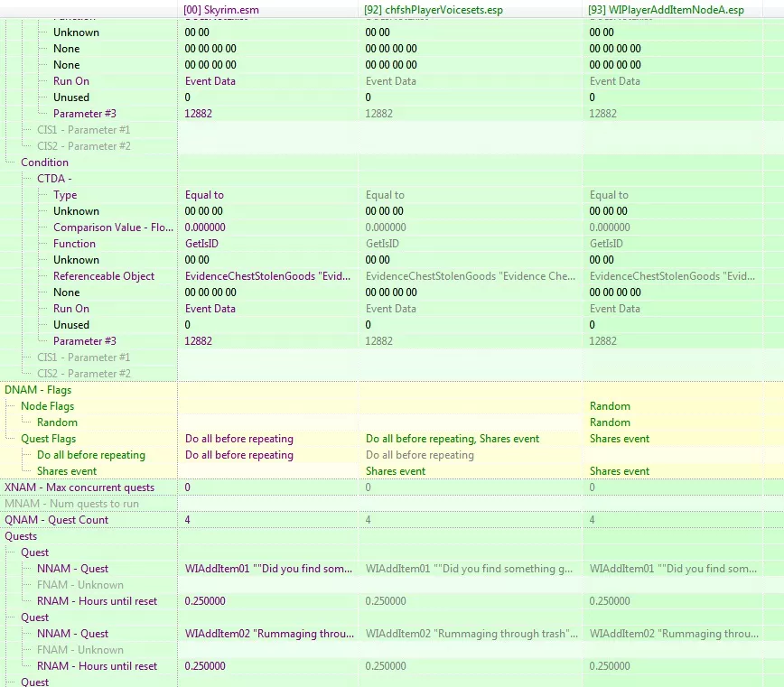
Task: Select the Quests tree node
Action: tap(21, 536)
